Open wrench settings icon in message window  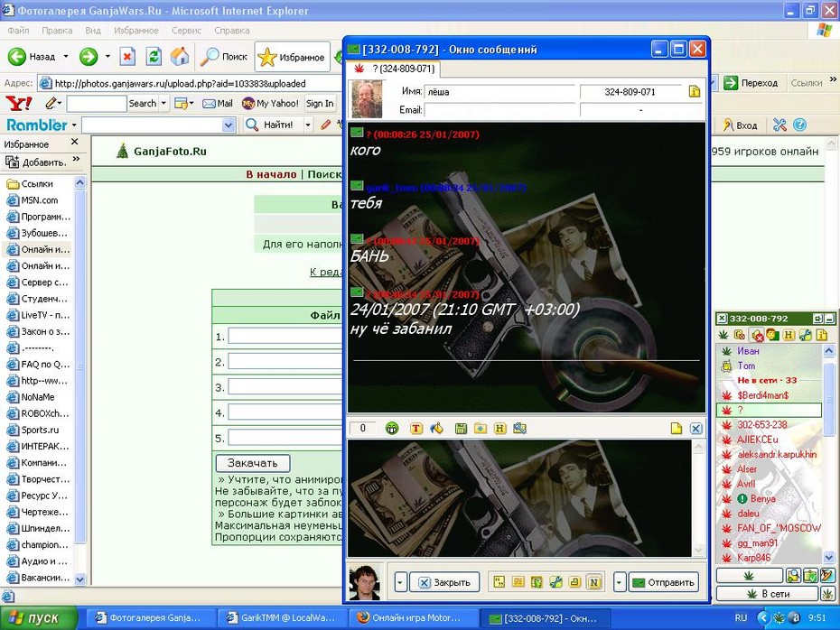(x=555, y=582)
